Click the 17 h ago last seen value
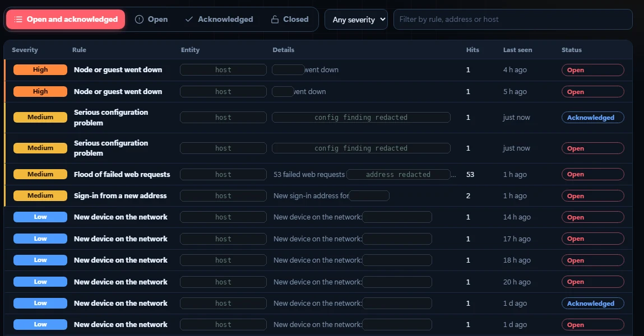Viewport: 644px width, 336px height. coord(517,239)
